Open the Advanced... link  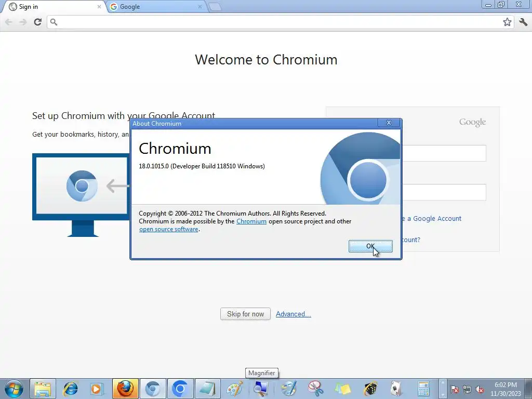pyautogui.click(x=293, y=314)
